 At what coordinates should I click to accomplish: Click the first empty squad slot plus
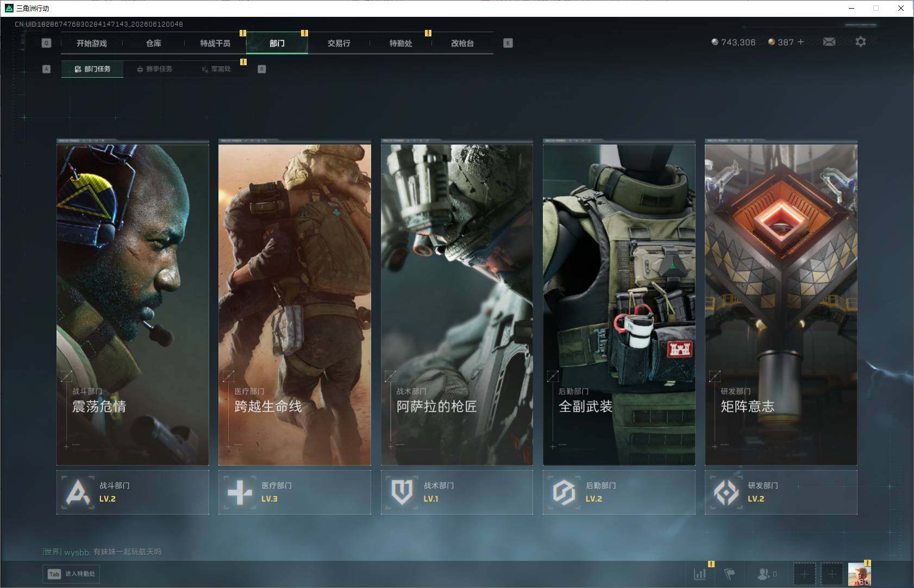pos(804,574)
